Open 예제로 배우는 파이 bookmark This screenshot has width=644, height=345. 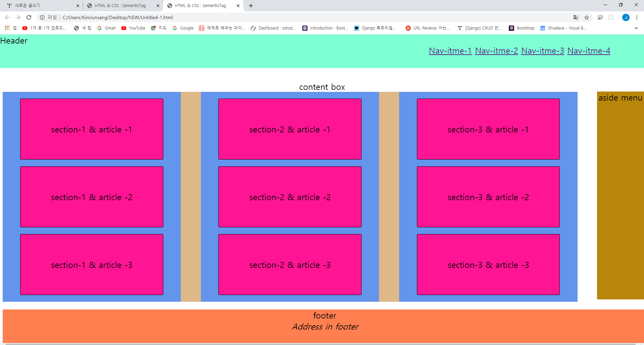222,28
